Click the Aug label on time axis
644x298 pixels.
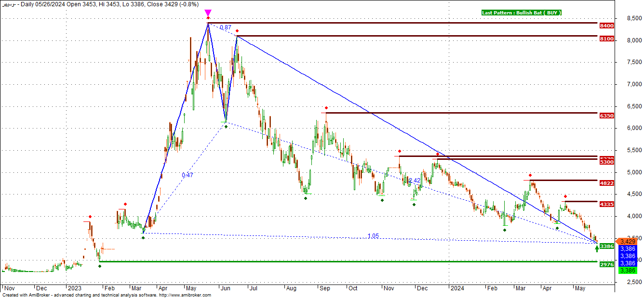pos(292,288)
